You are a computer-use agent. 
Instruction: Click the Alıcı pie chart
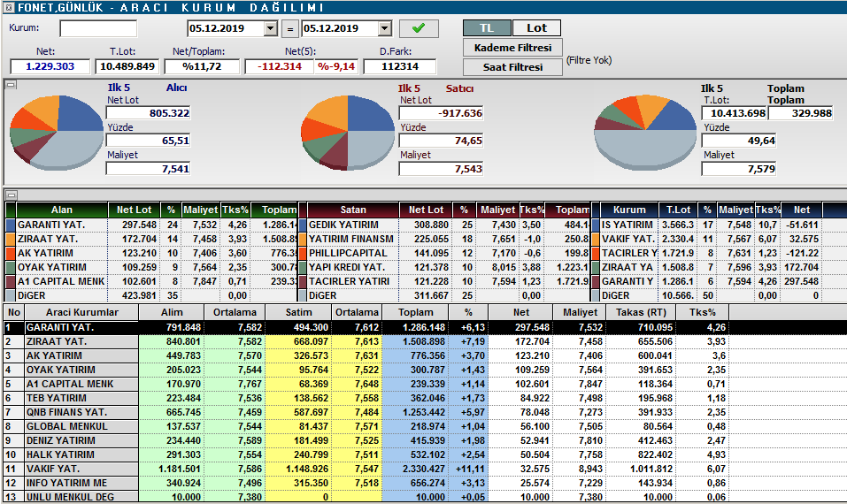click(57, 132)
